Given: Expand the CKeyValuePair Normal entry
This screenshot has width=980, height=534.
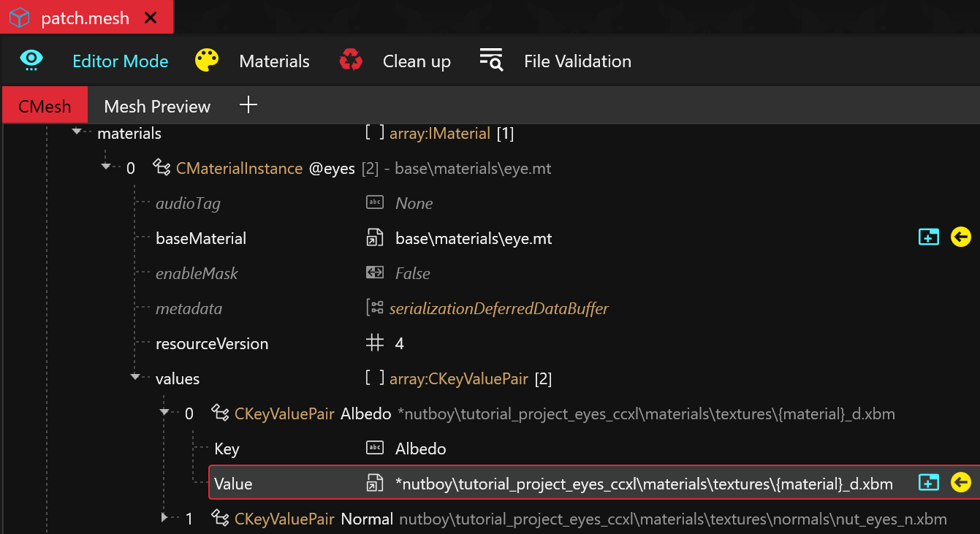Looking at the screenshot, I should 164,518.
